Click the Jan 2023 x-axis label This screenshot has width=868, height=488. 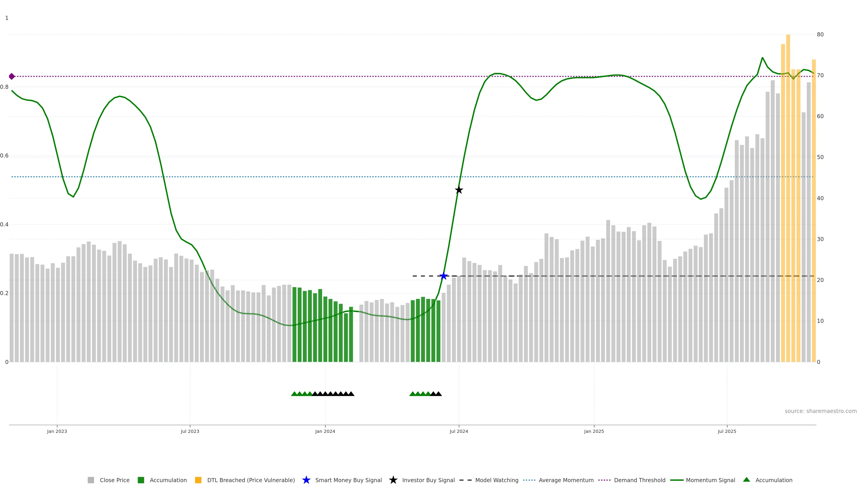point(57,431)
